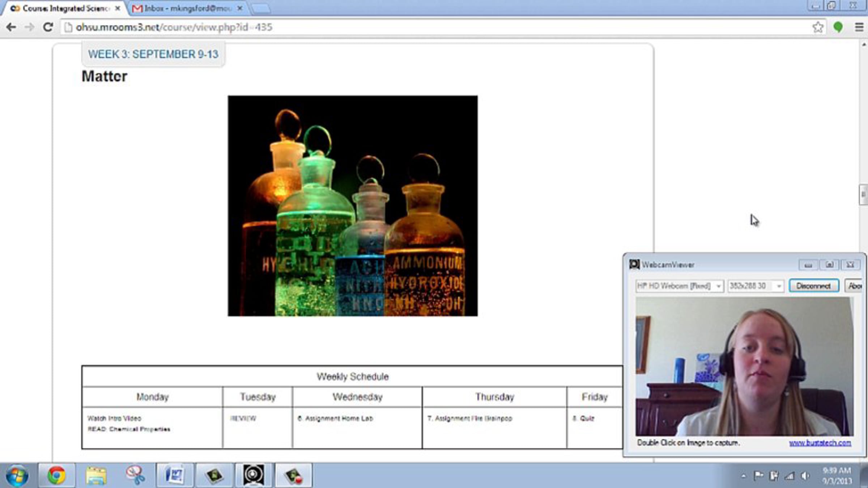
Task: Open the www.bustatech.com link
Action: click(820, 443)
